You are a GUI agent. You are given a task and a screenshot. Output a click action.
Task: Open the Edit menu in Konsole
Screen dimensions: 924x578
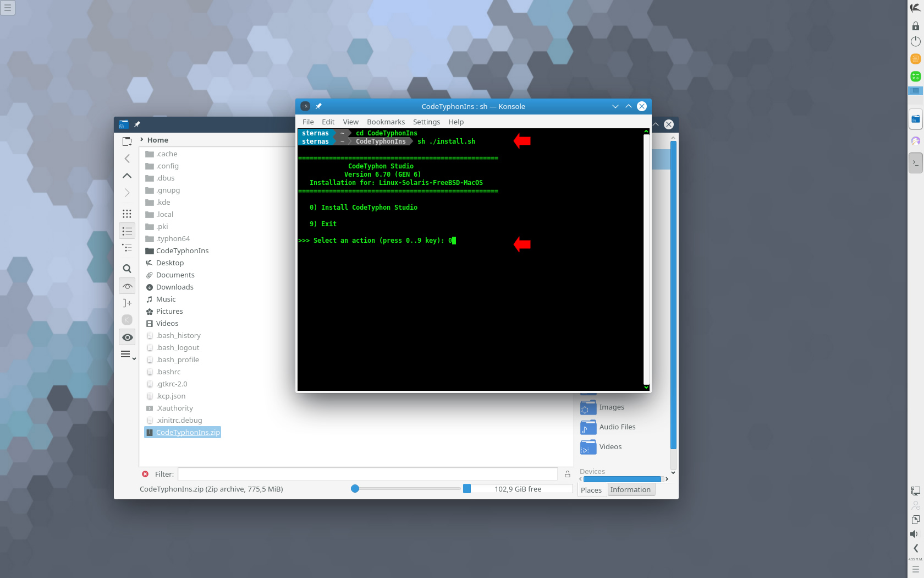(328, 122)
